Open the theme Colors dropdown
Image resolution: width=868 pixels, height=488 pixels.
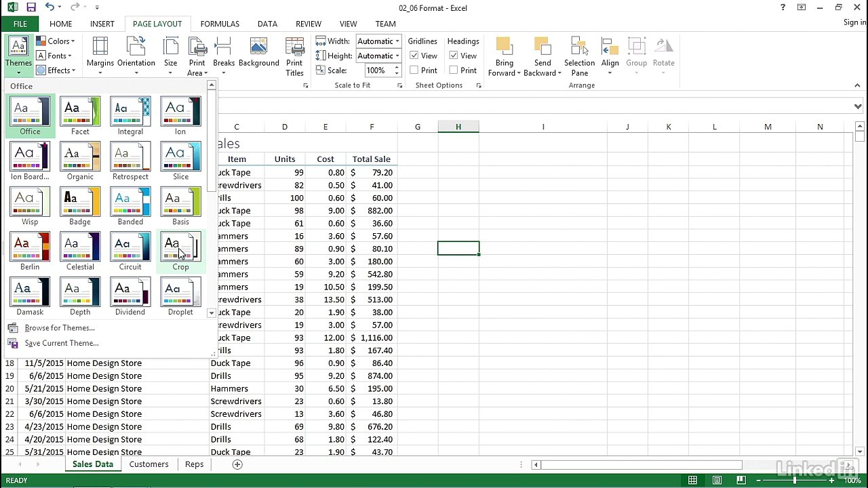click(56, 41)
